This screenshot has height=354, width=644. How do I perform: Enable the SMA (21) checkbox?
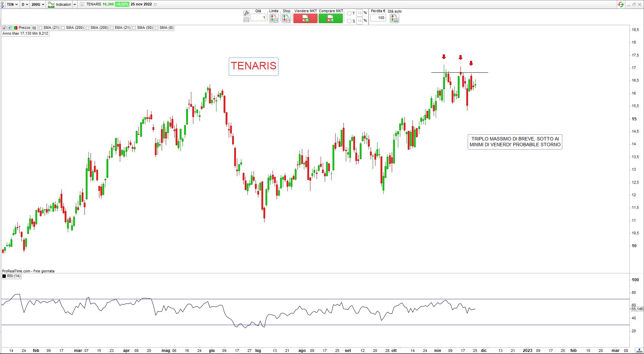point(41,28)
